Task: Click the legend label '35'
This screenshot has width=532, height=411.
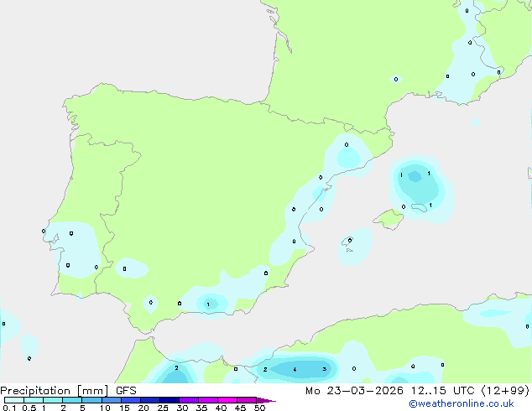Action: tap(201, 408)
